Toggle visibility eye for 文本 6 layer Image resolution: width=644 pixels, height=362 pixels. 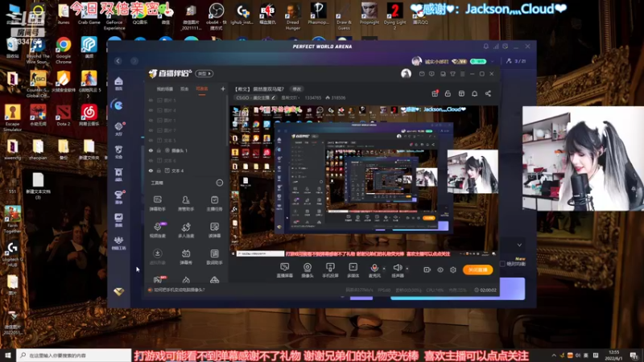click(151, 160)
